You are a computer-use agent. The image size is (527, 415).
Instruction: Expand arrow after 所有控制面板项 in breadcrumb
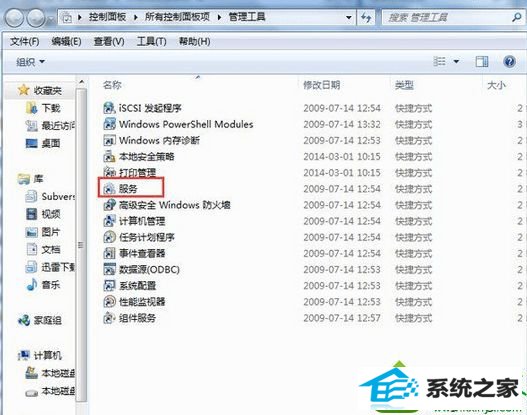click(219, 17)
